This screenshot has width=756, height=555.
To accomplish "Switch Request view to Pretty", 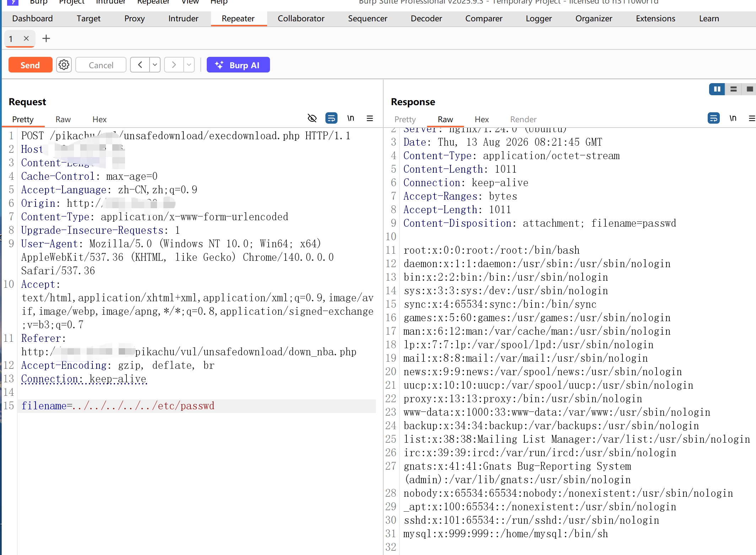I will tap(23, 119).
